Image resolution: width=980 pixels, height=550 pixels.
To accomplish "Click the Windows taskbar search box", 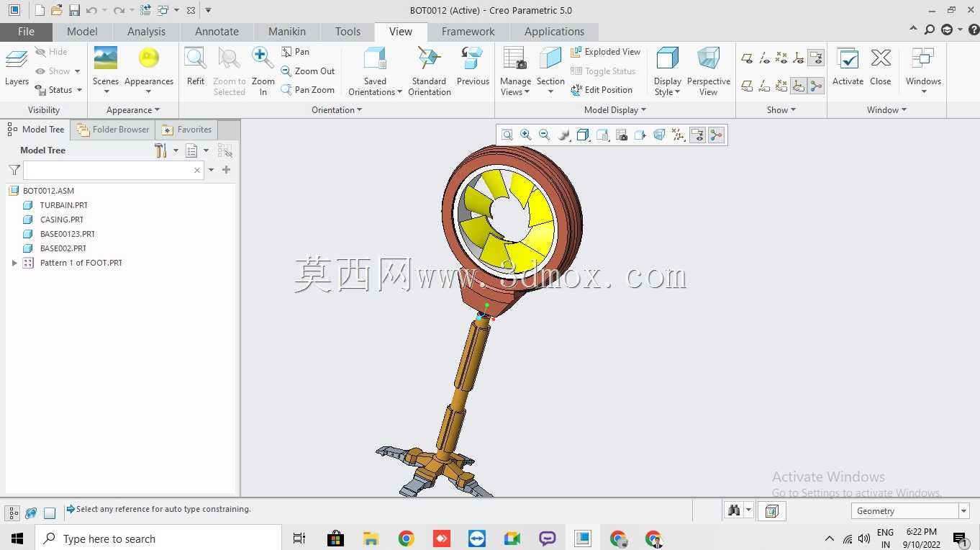I will [158, 538].
